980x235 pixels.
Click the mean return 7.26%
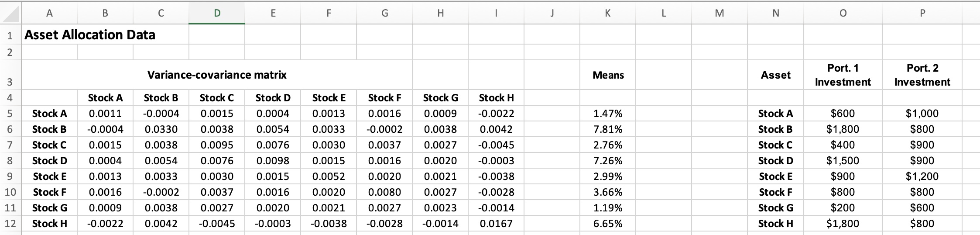point(608,161)
